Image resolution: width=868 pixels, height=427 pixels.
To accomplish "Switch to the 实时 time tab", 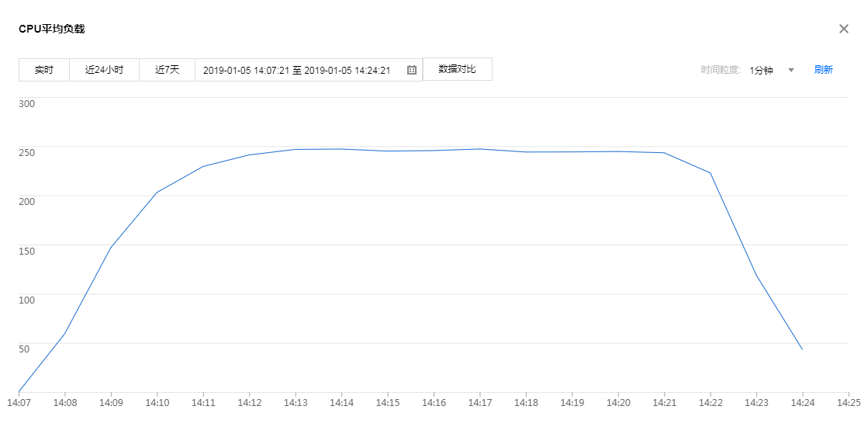I will coord(44,70).
